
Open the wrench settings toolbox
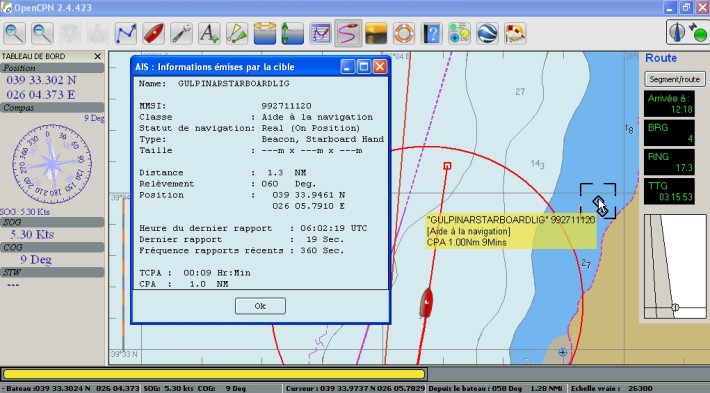point(181,33)
